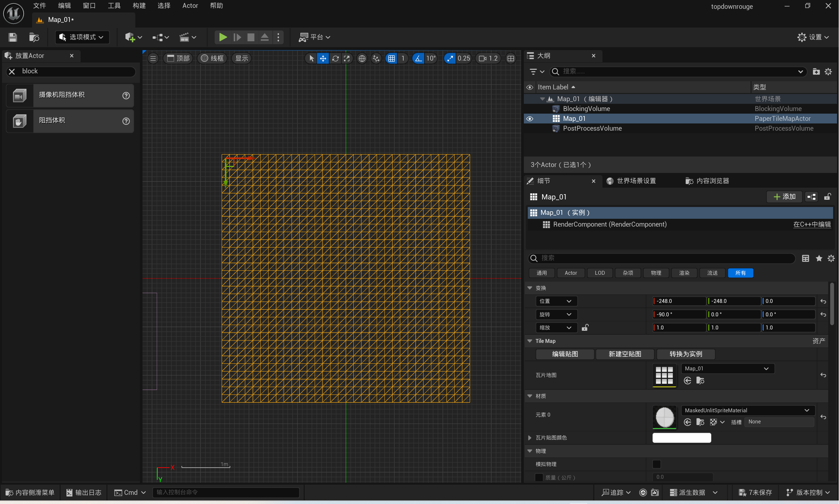
Task: Click the green Play button
Action: [x=223, y=37]
